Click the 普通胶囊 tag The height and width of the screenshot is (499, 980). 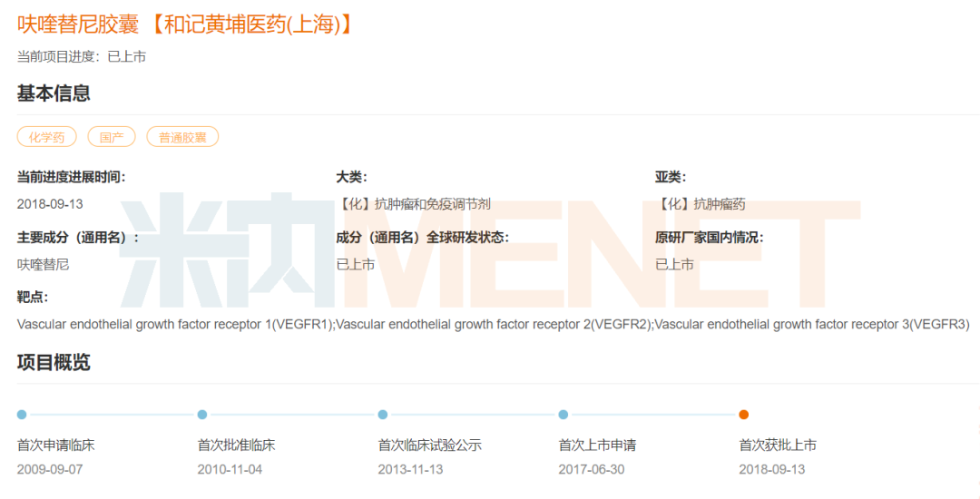pos(182,137)
